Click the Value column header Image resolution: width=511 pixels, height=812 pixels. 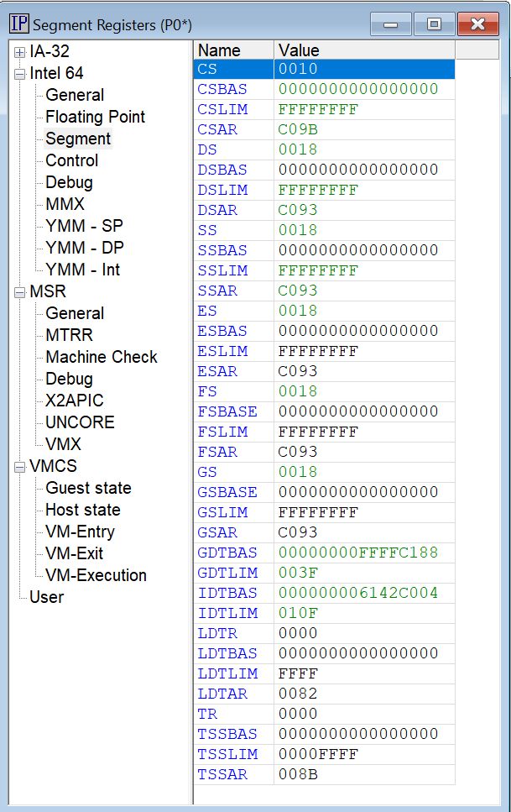click(x=364, y=50)
